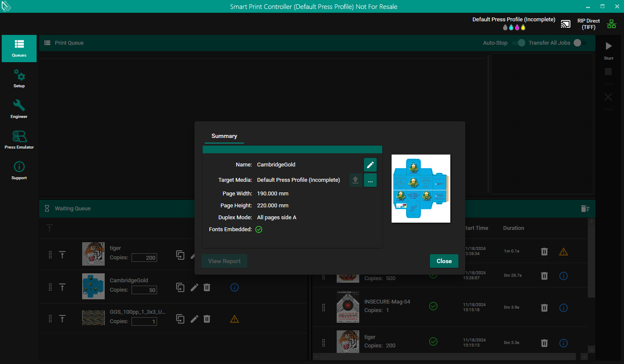Delete the GGS_100pp job from waiting queue
Screen dimensions: 624x364
tap(207, 319)
